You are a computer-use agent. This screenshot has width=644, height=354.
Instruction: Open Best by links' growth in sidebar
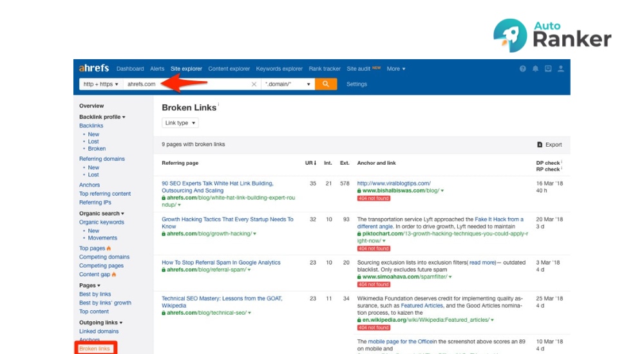(105, 303)
